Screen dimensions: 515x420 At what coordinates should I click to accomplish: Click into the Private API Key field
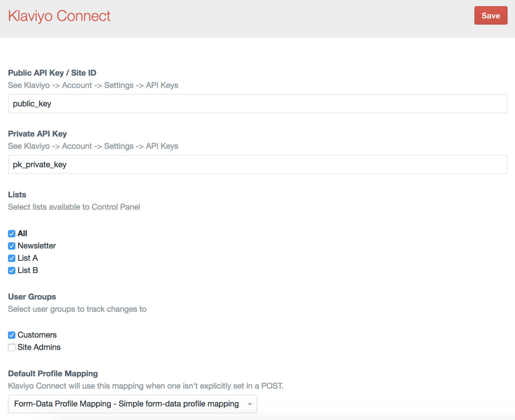(257, 164)
